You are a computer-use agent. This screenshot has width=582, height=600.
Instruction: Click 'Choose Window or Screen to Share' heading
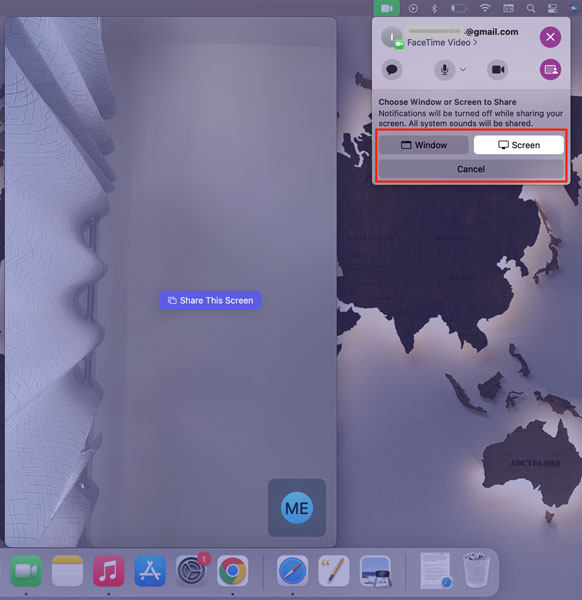447,102
